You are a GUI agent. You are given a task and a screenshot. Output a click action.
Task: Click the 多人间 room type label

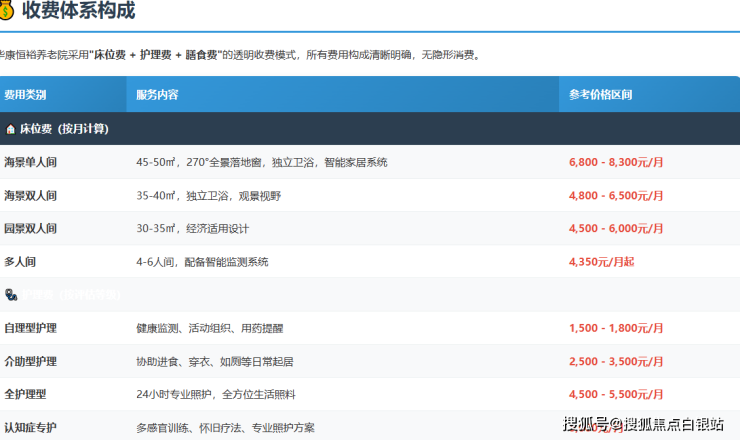tap(21, 262)
